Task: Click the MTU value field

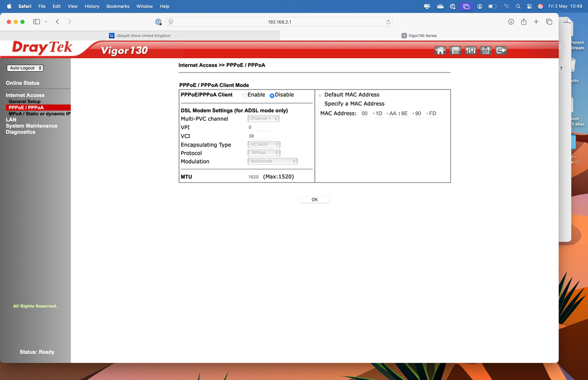Action: 254,177
